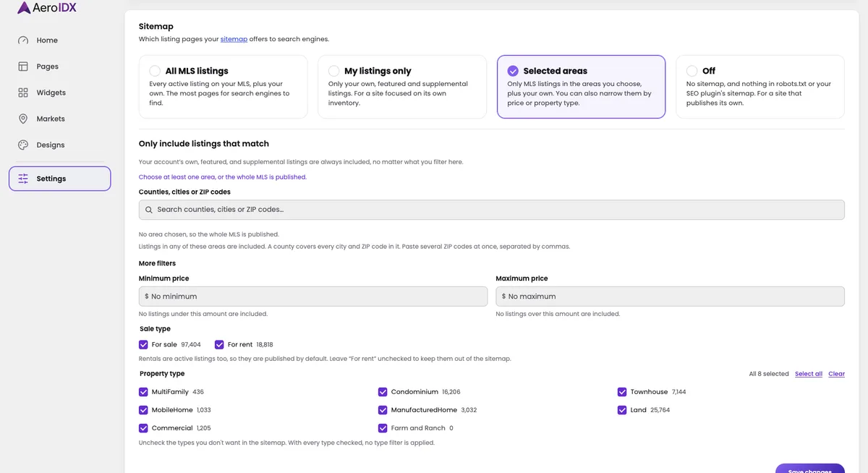
Task: Select the All MLS listings option
Action: tap(223, 87)
